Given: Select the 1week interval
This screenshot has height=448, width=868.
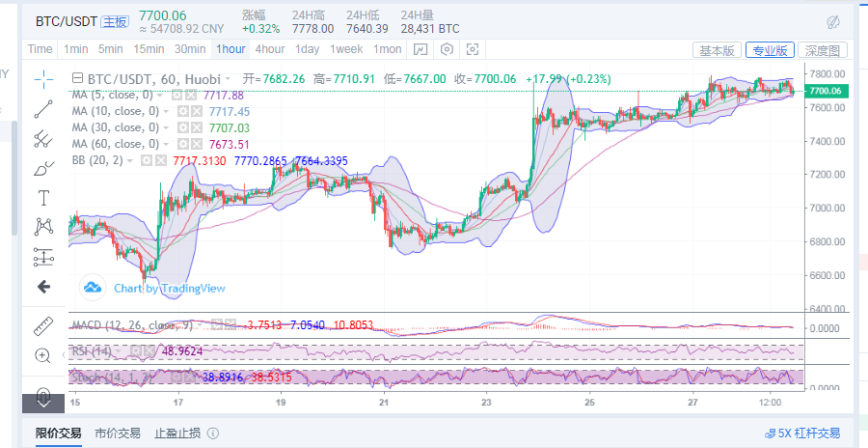Looking at the screenshot, I should point(346,49).
